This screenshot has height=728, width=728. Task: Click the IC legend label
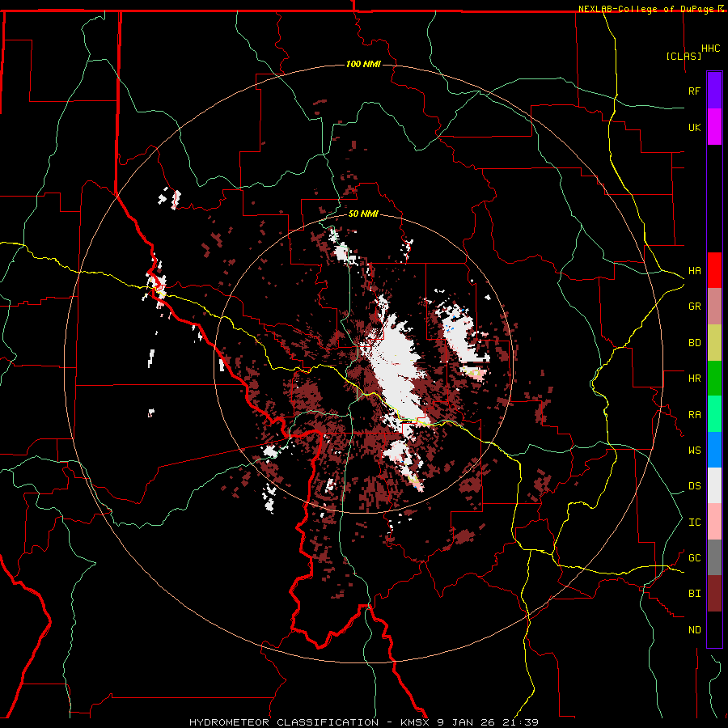(694, 523)
